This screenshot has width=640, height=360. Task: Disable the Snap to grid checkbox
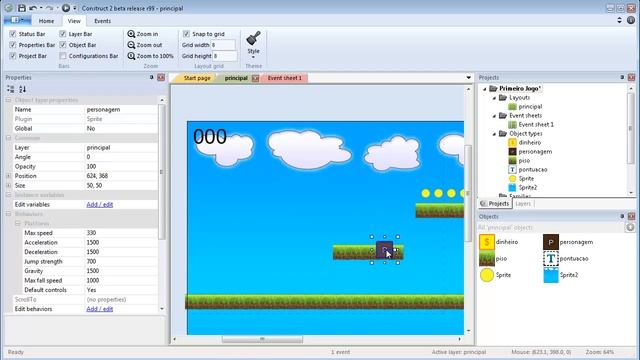coord(186,34)
